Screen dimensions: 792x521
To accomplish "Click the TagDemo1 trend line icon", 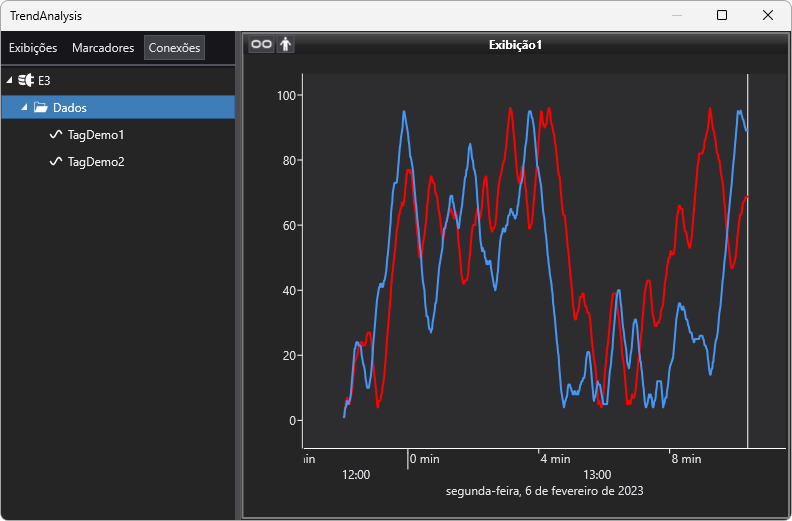I will tap(56, 134).
